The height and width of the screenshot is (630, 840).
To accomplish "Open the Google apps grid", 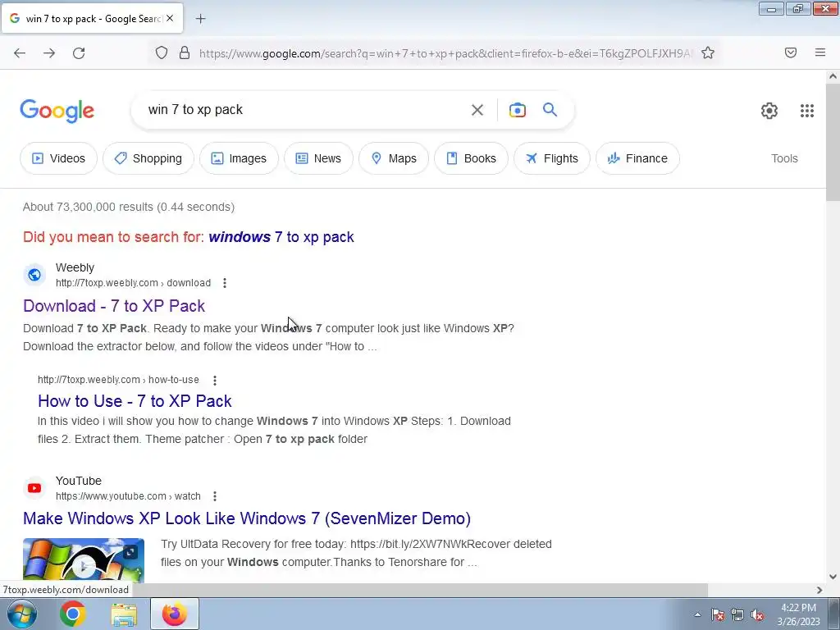I will coord(807,111).
